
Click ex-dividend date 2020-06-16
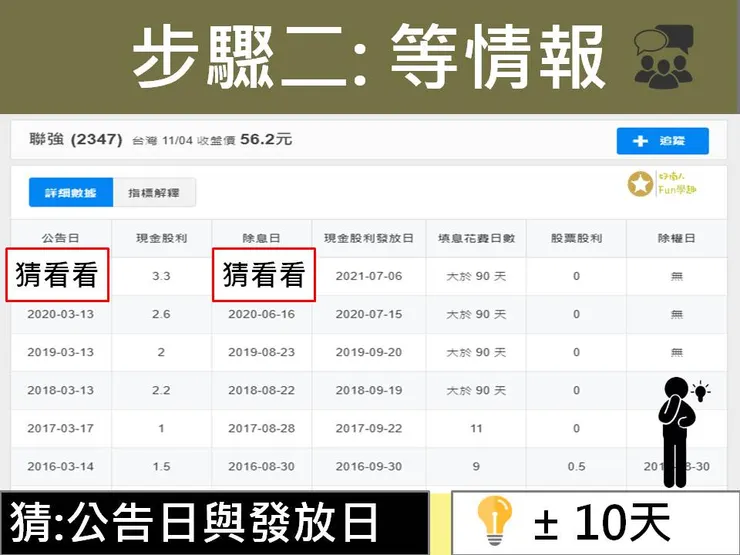[261, 314]
